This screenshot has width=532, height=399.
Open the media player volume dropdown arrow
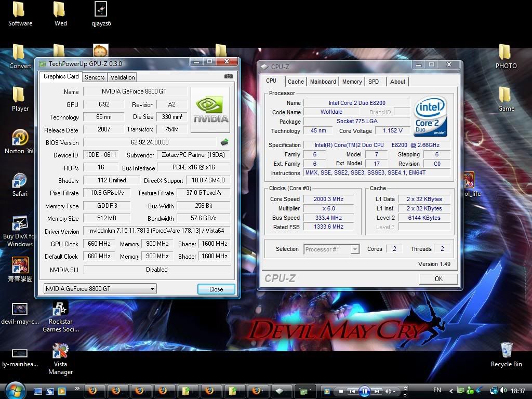395,392
